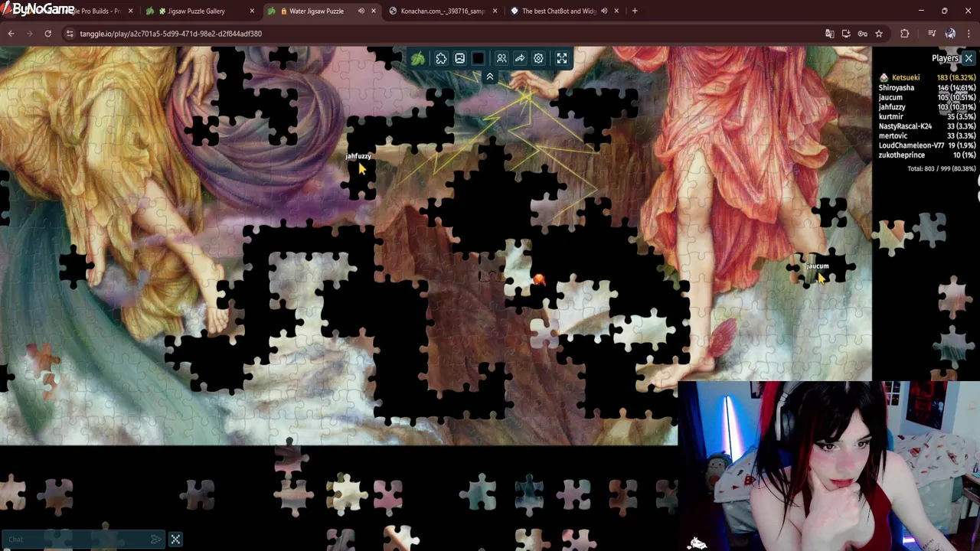The width and height of the screenshot is (980, 551).
Task: Install app icon in address bar
Action: (x=846, y=34)
